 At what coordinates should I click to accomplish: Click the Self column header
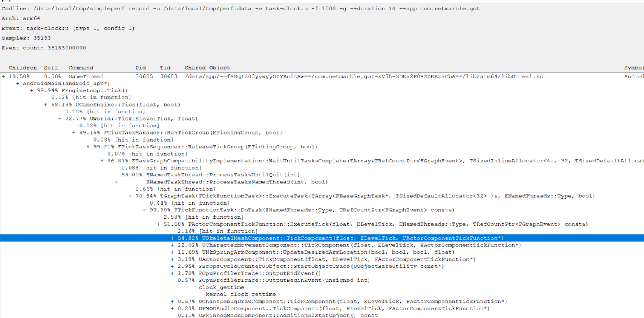(51, 68)
